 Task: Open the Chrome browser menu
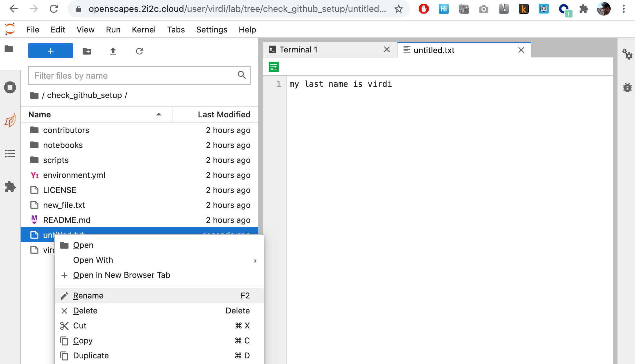(623, 9)
